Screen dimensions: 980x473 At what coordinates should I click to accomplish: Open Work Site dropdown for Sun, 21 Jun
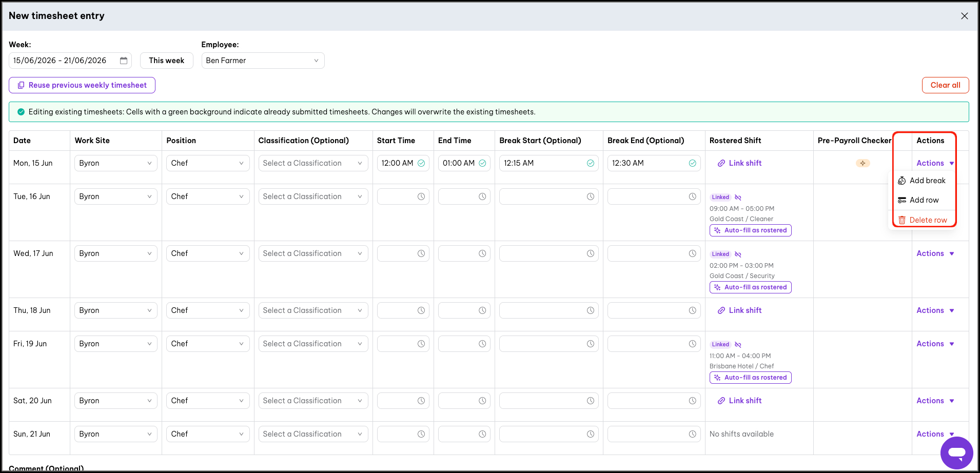tap(116, 434)
